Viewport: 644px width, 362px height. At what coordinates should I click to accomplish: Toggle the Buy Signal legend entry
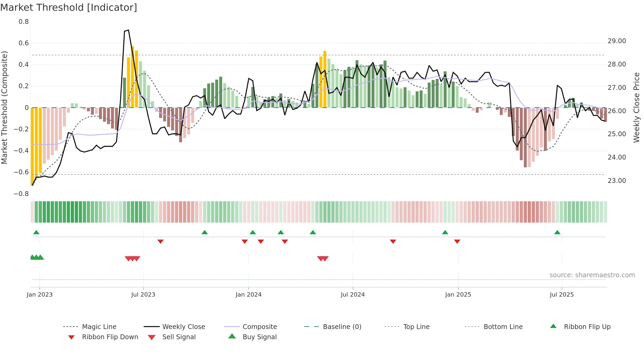click(252, 337)
